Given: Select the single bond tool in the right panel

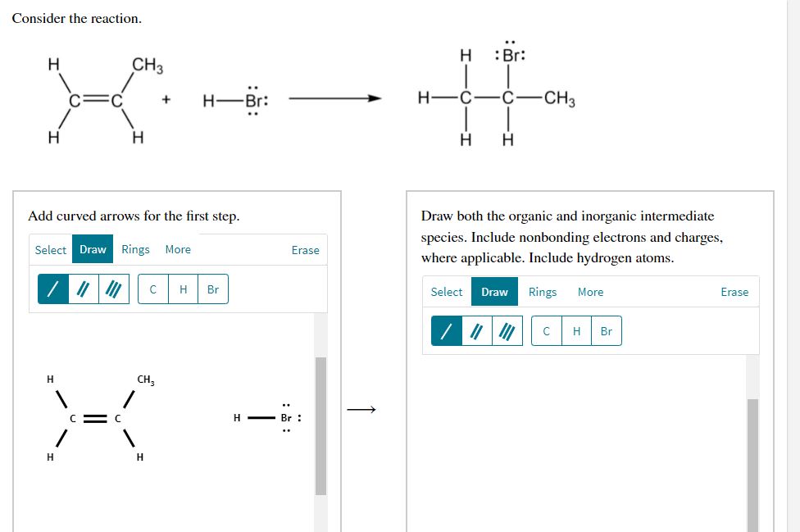Looking at the screenshot, I should tap(445, 330).
